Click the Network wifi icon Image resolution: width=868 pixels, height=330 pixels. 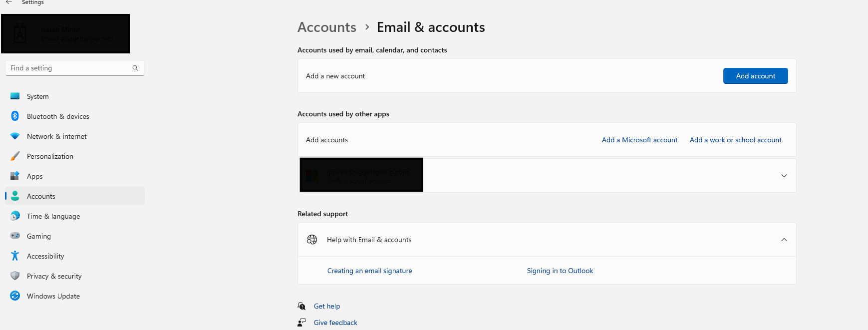coord(15,136)
